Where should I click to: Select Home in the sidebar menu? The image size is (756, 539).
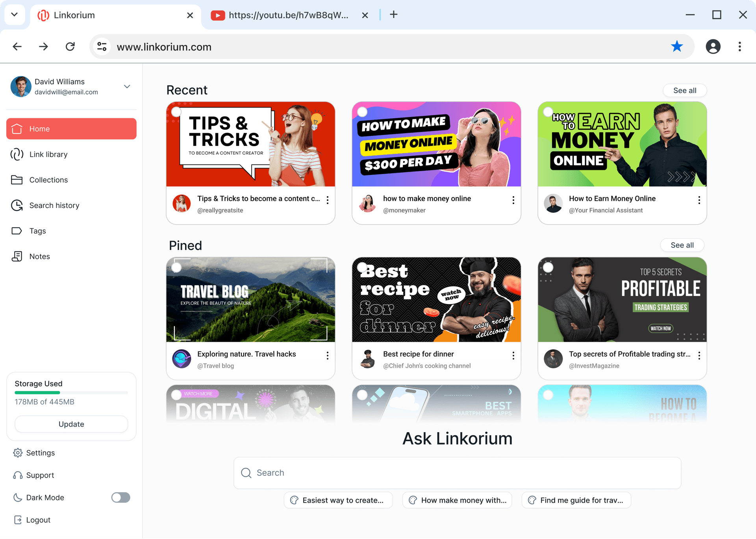71,129
